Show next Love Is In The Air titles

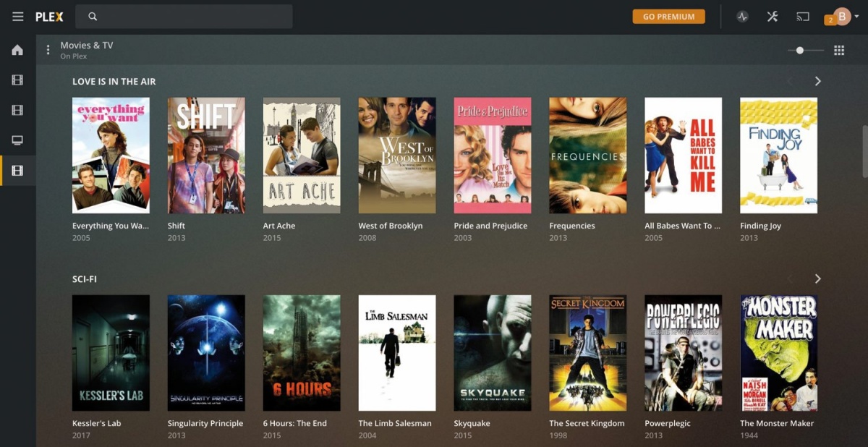[817, 81]
